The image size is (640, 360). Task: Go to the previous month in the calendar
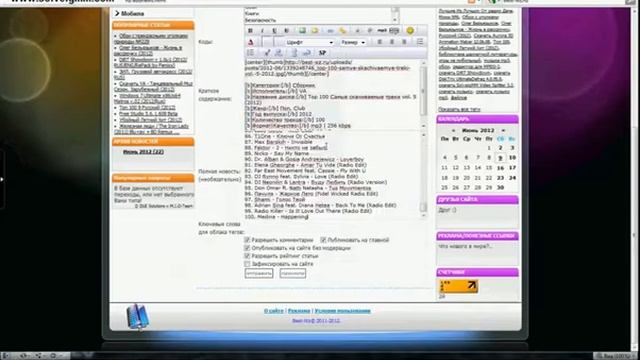tap(453, 131)
